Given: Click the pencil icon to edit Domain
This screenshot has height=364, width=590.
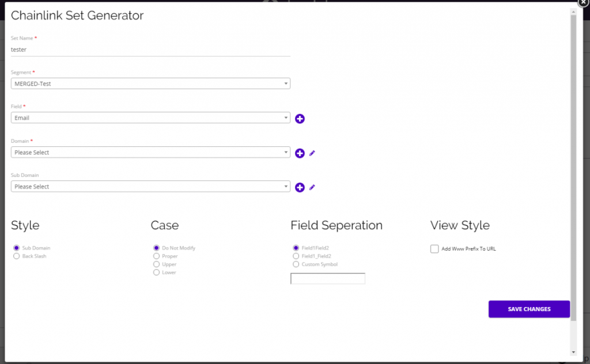Looking at the screenshot, I should click(312, 153).
